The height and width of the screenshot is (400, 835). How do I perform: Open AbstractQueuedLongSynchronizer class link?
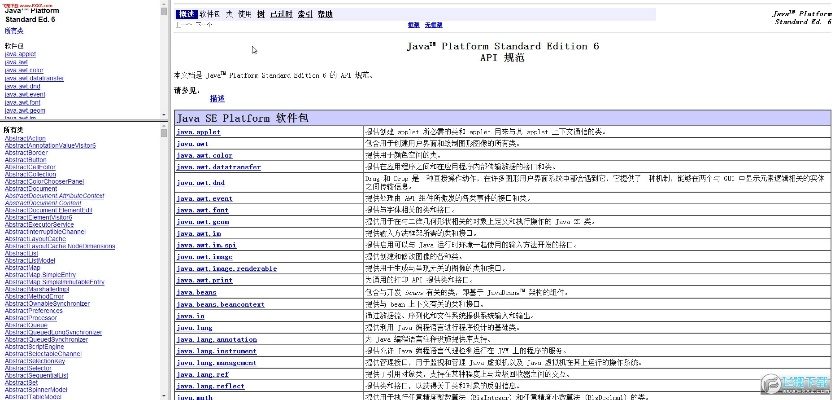(53, 332)
